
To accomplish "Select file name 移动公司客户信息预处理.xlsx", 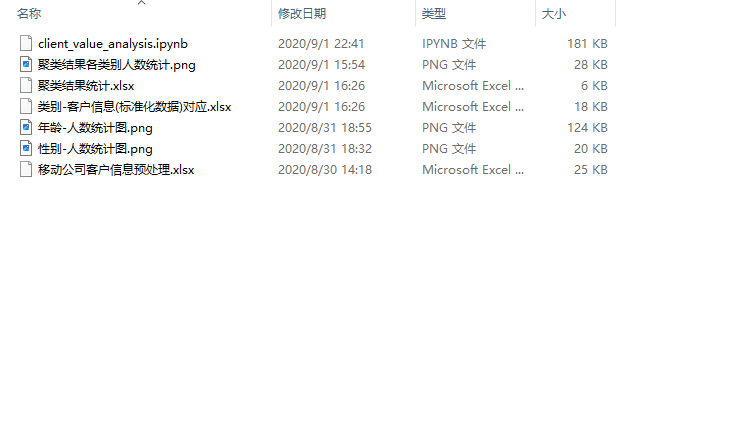I will 116,170.
